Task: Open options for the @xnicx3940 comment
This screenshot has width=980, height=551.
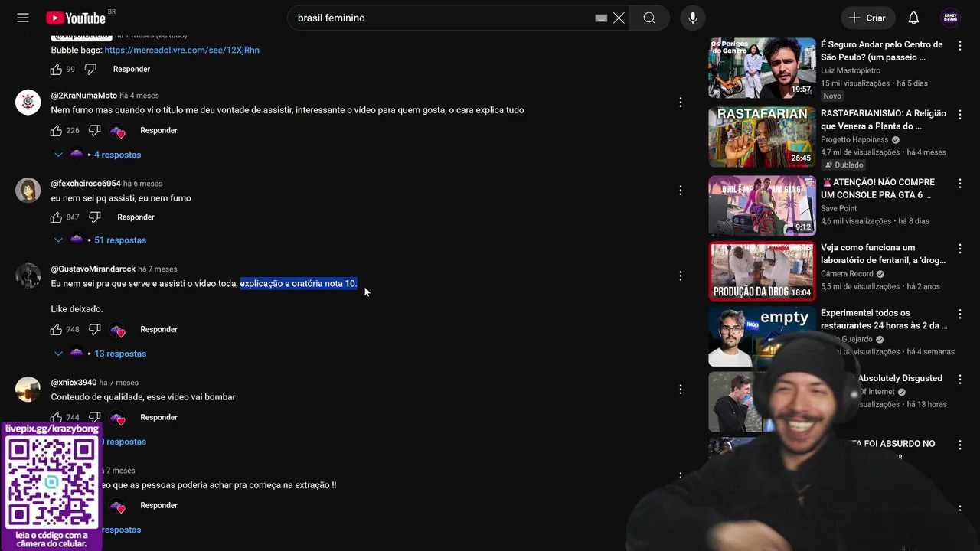Action: point(681,390)
